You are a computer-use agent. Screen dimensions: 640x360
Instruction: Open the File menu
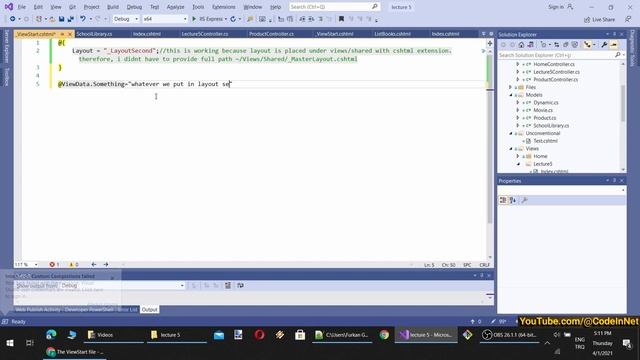tap(22, 7)
